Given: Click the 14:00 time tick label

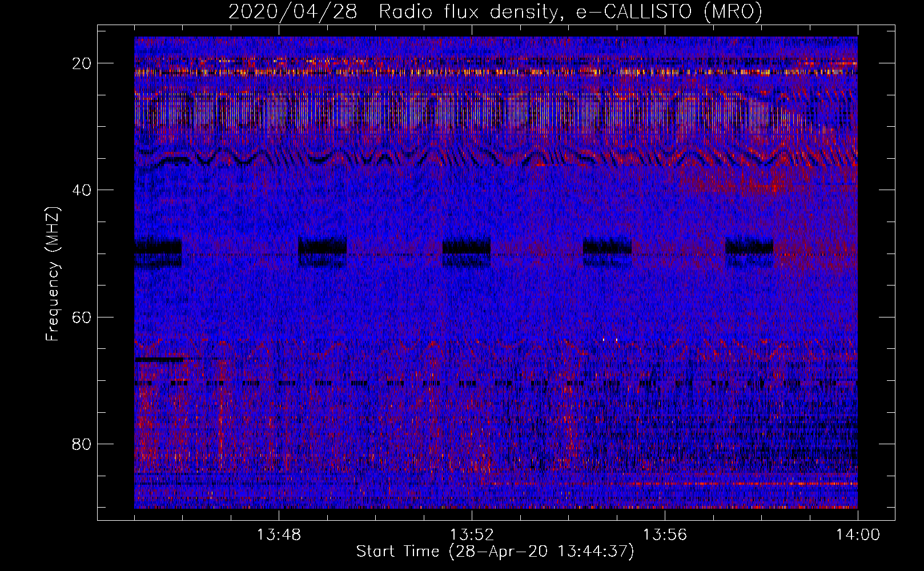Looking at the screenshot, I should [858, 535].
